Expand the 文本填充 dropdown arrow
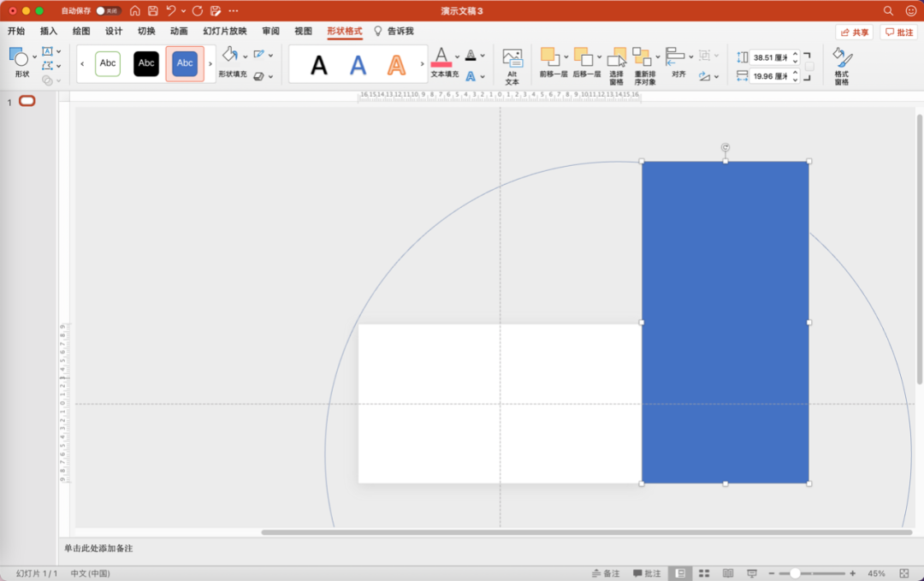924x581 pixels. [x=457, y=56]
